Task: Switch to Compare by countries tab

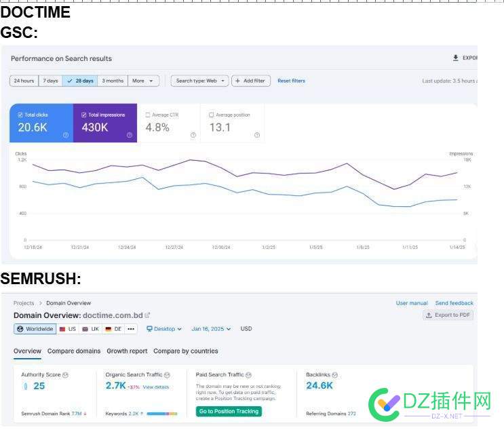Action: point(185,351)
